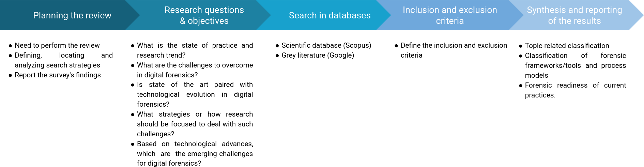Click 'Grey literature (Google)' entry

pos(318,55)
